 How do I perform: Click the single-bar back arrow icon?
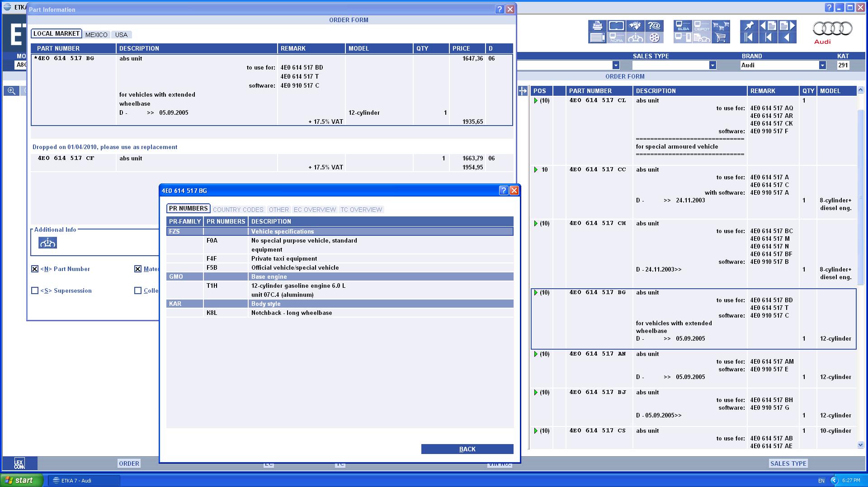pos(768,37)
